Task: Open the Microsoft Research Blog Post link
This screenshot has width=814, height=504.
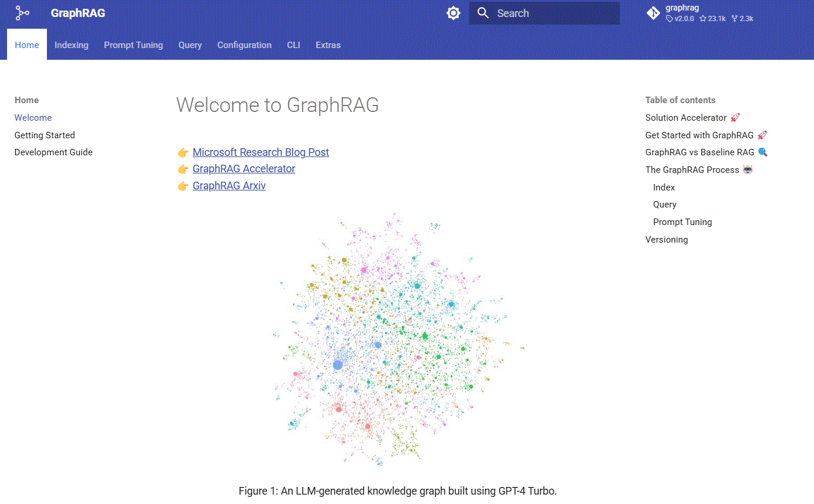Action: (260, 152)
